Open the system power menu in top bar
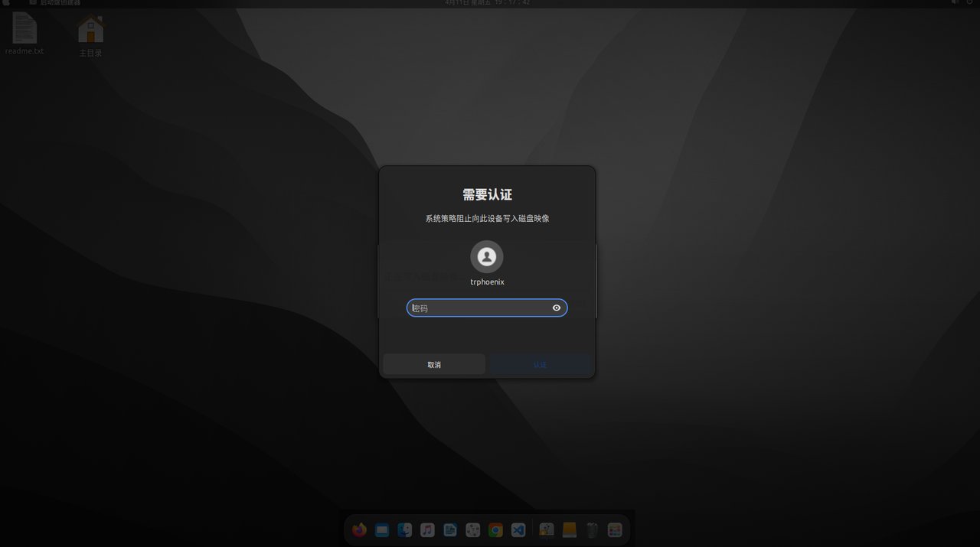 [969, 3]
